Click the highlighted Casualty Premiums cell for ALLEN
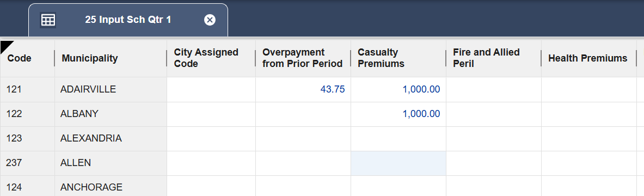This screenshot has width=644, height=196. [x=398, y=163]
